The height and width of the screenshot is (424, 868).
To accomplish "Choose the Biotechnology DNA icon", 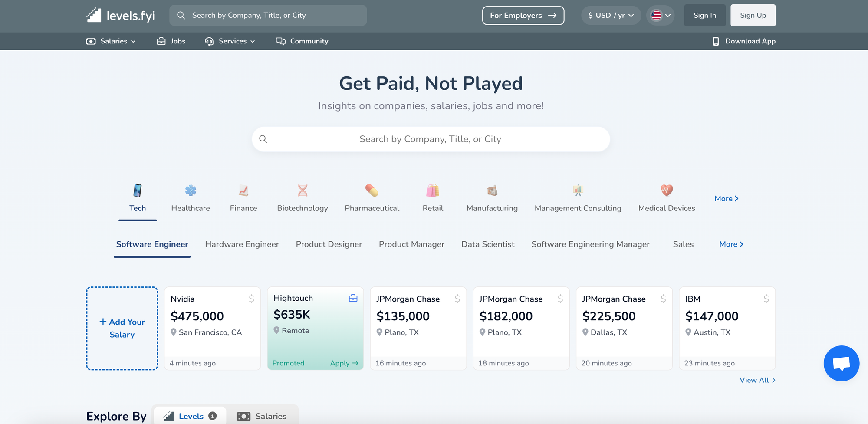I will pyautogui.click(x=302, y=191).
